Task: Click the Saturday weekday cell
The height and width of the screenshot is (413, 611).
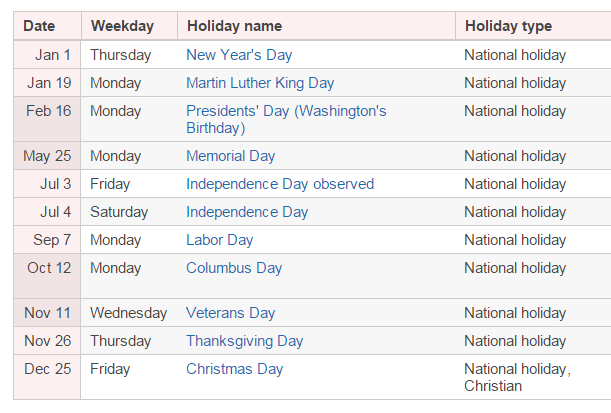Action: [119, 212]
